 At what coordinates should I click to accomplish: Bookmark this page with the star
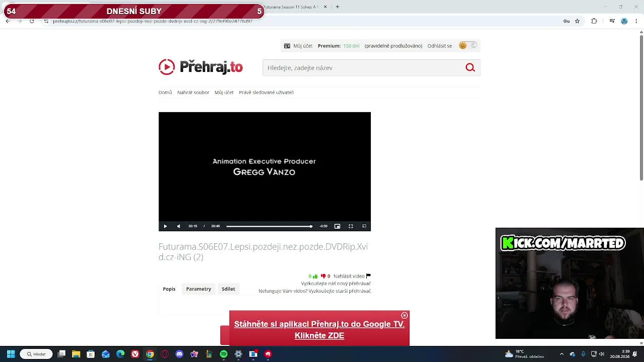[577, 21]
